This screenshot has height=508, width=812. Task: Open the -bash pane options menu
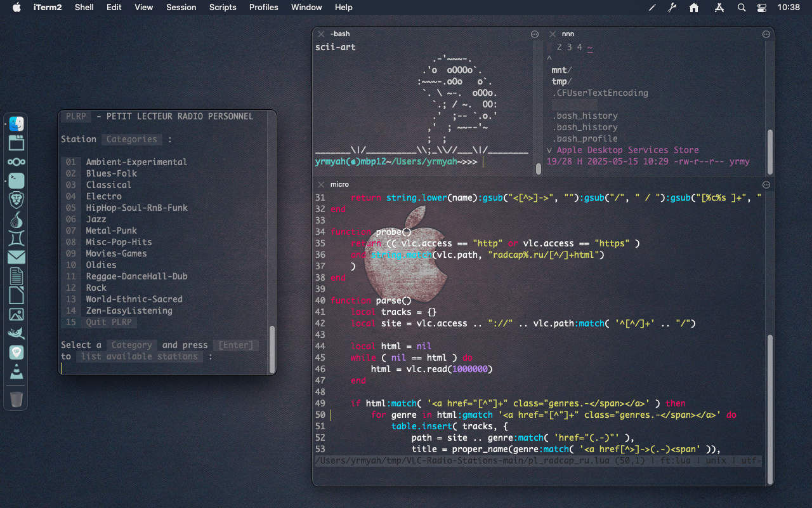pyautogui.click(x=535, y=34)
